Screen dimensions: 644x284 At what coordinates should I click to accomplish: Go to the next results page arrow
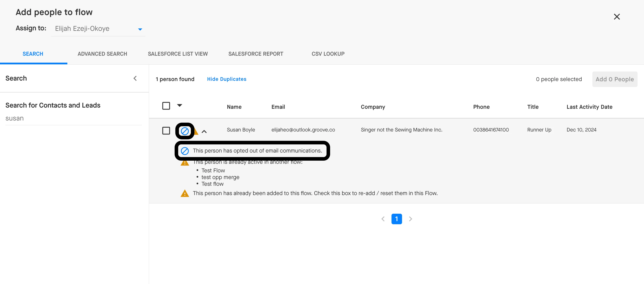(410, 219)
